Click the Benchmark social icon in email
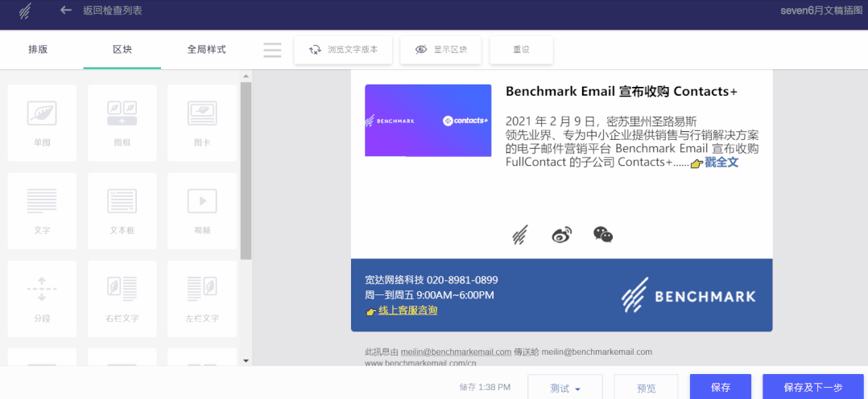 tap(520, 235)
